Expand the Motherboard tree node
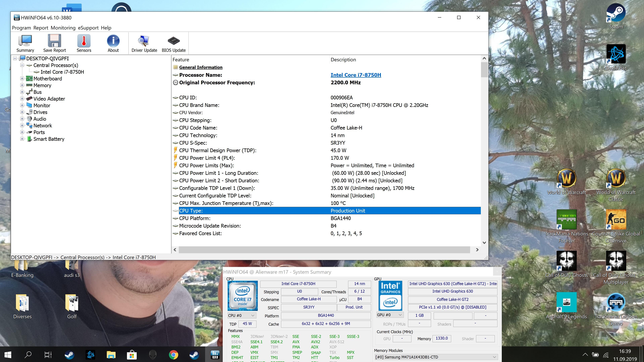The image size is (644, 362). pyautogui.click(x=22, y=79)
